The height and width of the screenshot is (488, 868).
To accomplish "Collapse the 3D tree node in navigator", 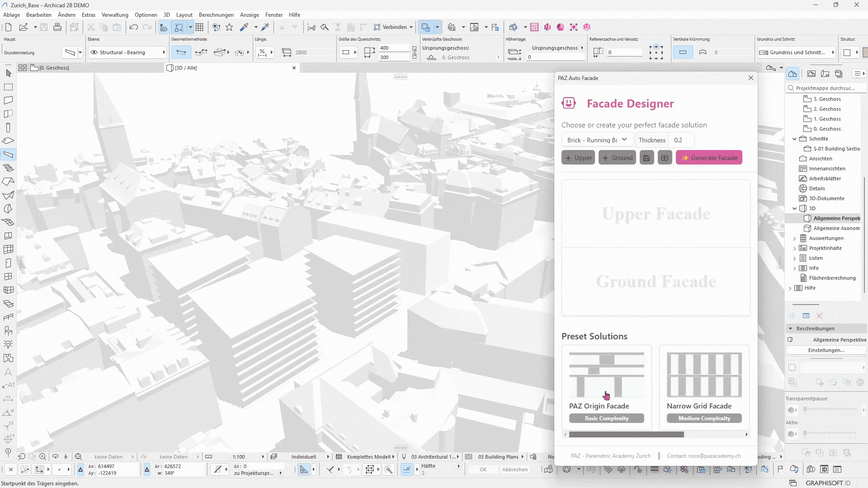I will click(x=795, y=208).
